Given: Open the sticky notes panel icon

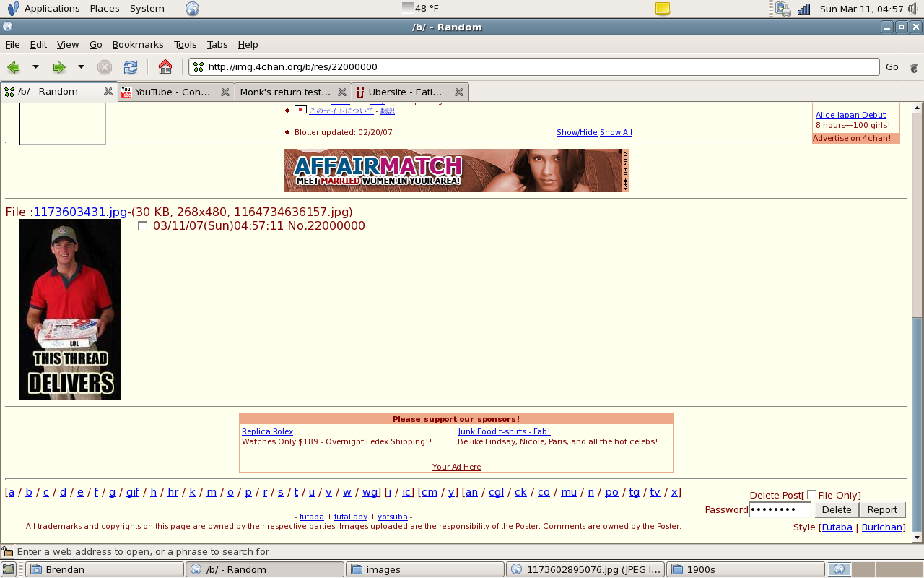Looking at the screenshot, I should click(663, 9).
